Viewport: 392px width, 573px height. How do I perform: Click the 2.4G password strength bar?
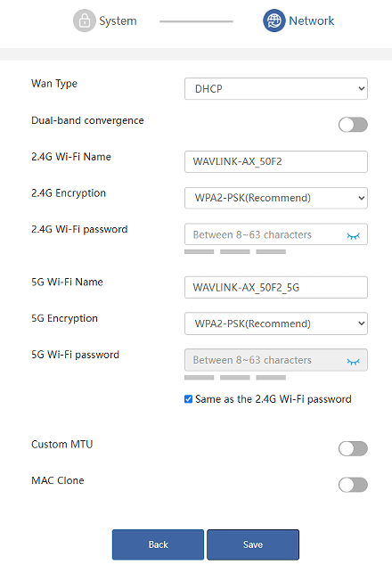click(235, 252)
